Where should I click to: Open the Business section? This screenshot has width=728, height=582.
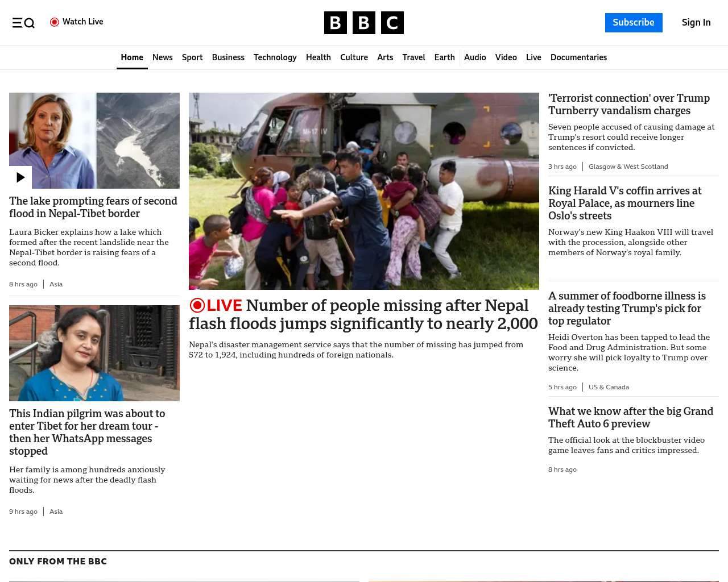(228, 57)
